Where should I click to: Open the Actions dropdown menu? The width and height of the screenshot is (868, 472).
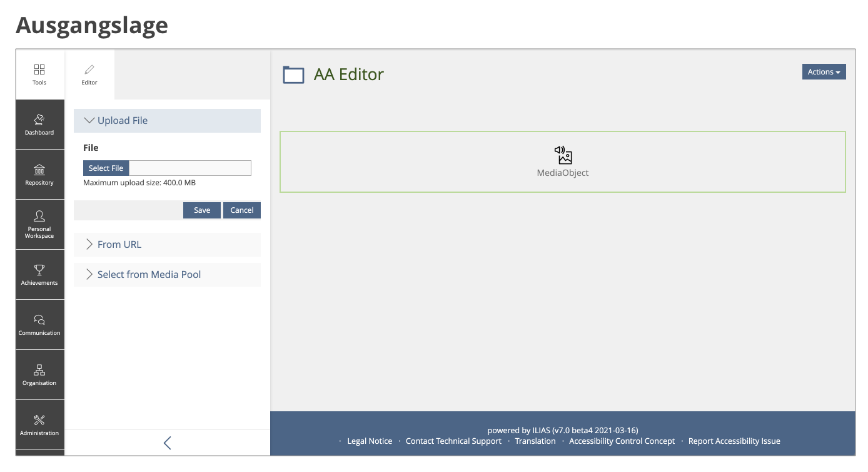[x=824, y=72]
